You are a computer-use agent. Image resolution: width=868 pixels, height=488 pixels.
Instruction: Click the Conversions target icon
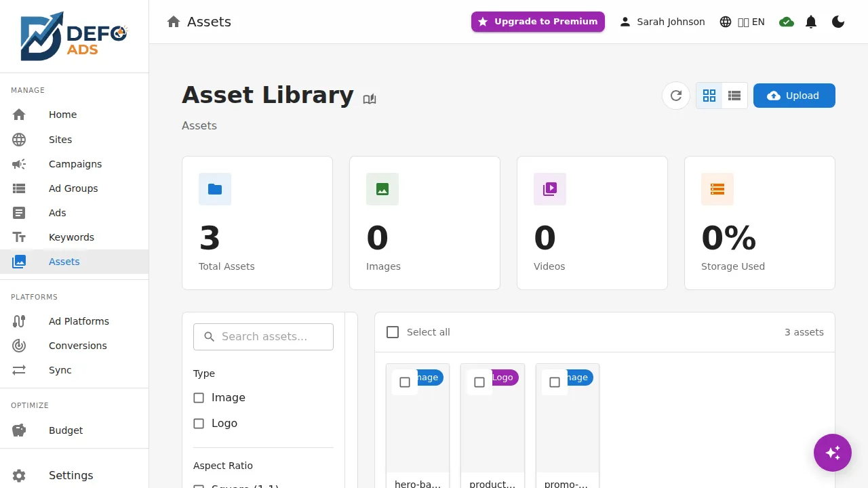click(x=19, y=346)
